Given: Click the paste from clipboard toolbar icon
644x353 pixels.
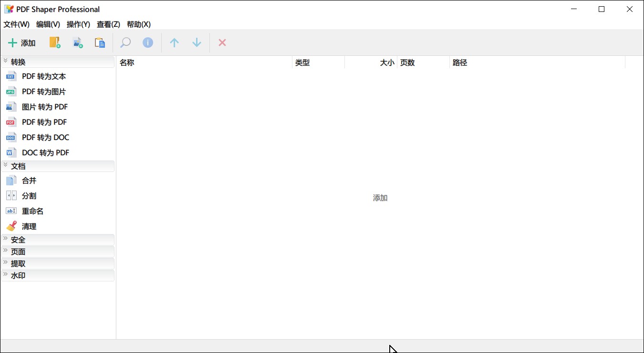Looking at the screenshot, I should point(100,43).
